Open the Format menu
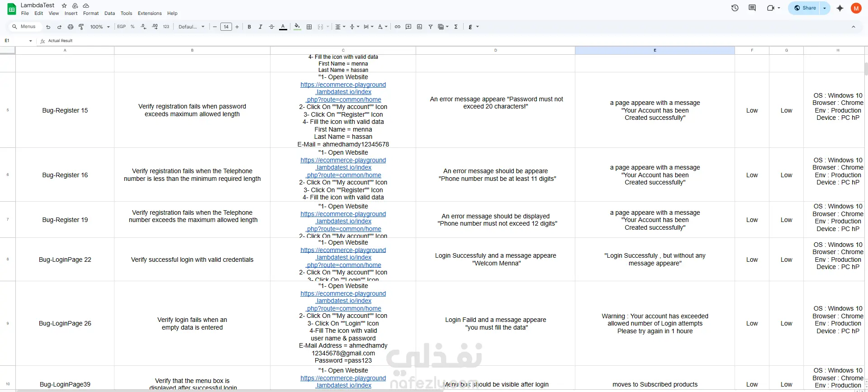This screenshot has height=392, width=868. click(x=91, y=13)
